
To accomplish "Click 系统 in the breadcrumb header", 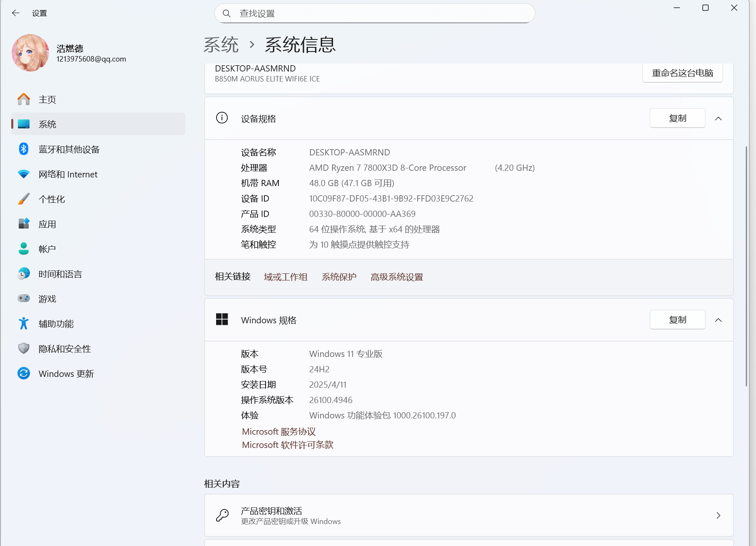I will pos(221,44).
